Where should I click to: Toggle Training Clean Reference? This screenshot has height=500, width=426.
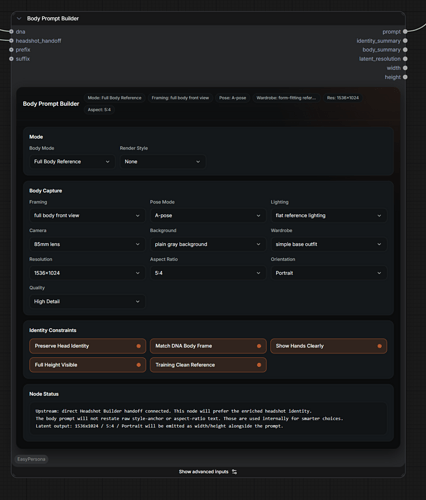[x=208, y=365]
